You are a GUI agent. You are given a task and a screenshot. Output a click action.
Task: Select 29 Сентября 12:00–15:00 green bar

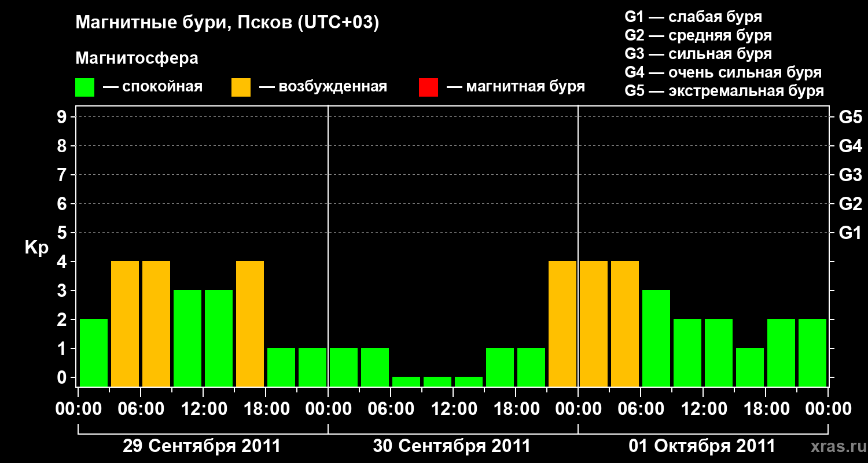point(219,338)
